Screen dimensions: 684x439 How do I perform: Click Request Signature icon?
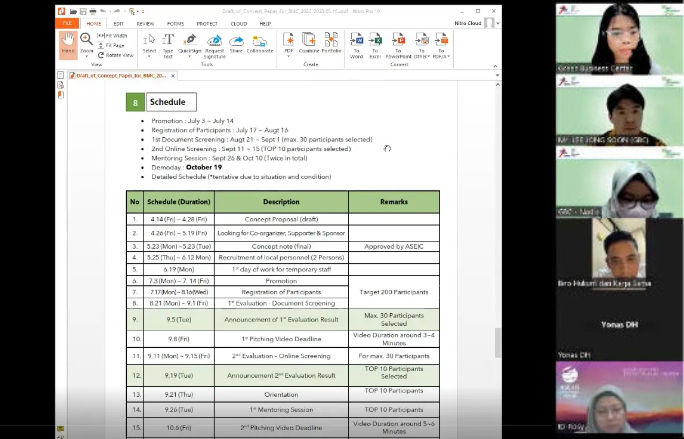(214, 43)
